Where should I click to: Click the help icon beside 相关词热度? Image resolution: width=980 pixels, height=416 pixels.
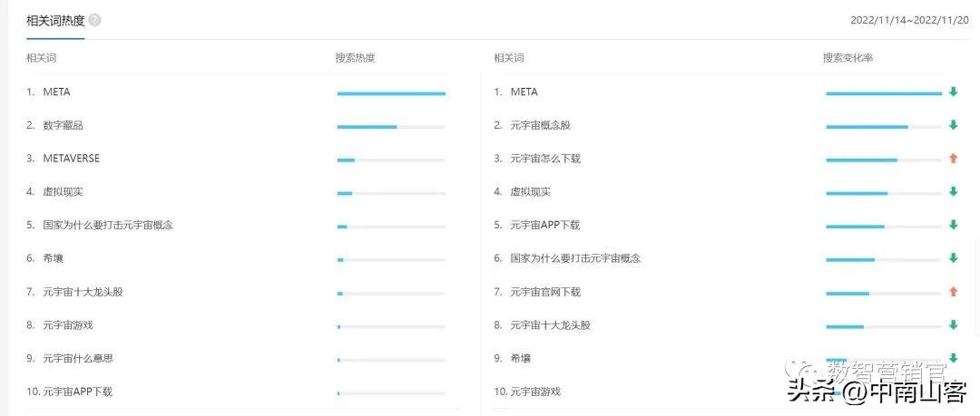95,20
